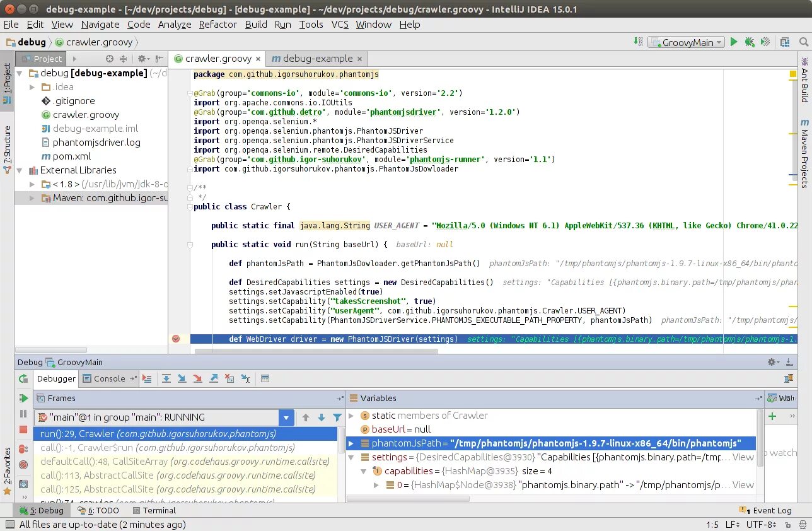The width and height of the screenshot is (812, 531).
Task: Click the line 29 breakpoint marker
Action: point(176,339)
